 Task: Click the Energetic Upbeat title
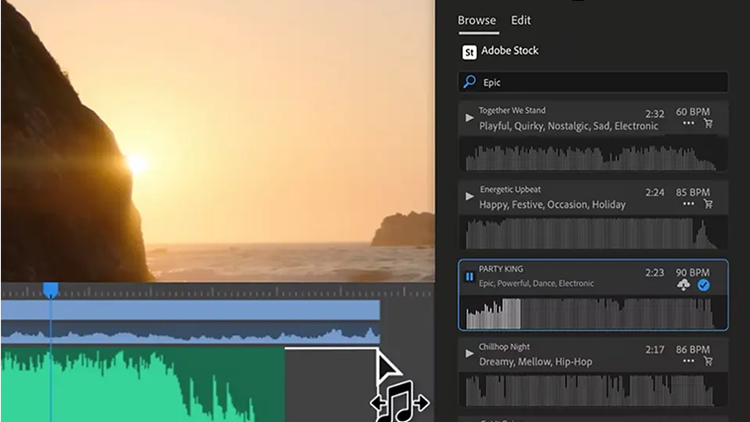pos(510,189)
